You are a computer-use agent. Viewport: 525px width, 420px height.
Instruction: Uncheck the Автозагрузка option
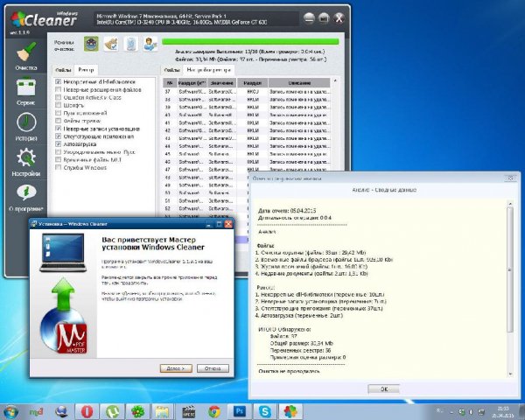(x=59, y=144)
